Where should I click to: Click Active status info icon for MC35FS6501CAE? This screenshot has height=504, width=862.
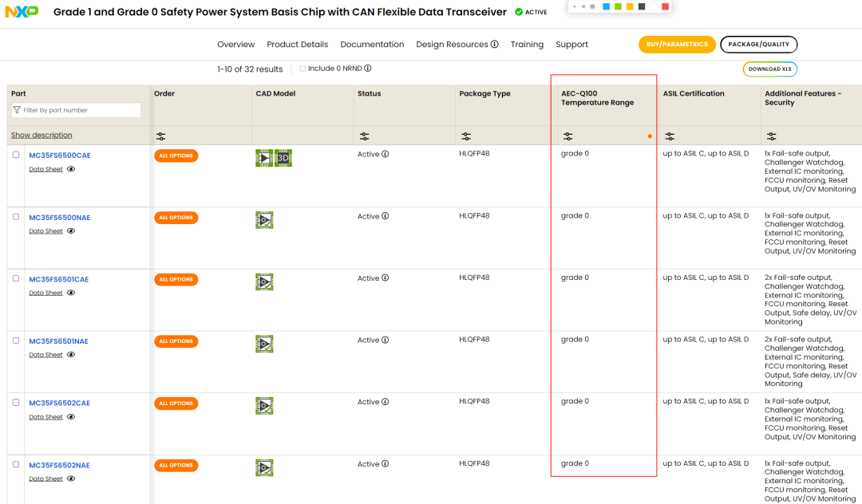click(386, 278)
